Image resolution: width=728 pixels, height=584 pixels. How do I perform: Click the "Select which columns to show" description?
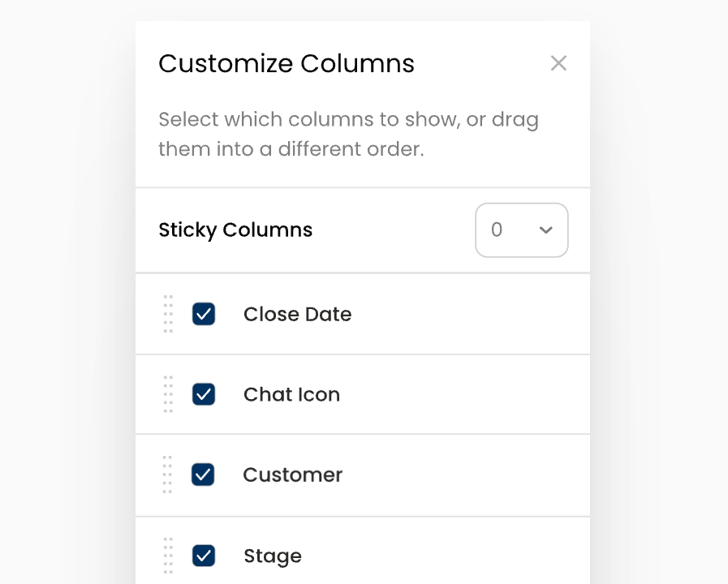click(348, 120)
